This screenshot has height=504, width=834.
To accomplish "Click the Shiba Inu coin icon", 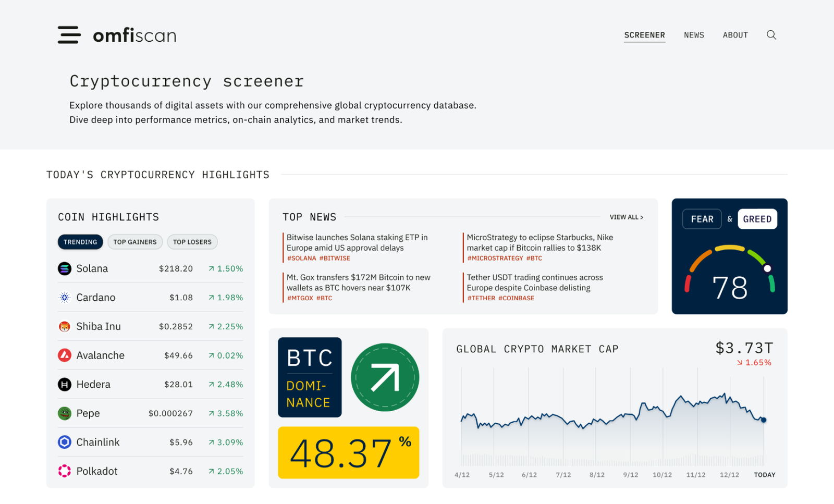I will click(64, 326).
